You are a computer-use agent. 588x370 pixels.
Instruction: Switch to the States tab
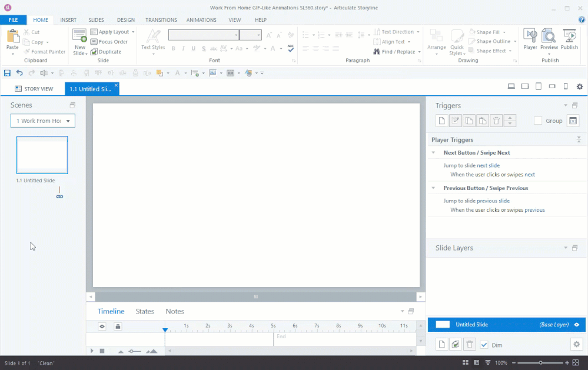tap(145, 311)
